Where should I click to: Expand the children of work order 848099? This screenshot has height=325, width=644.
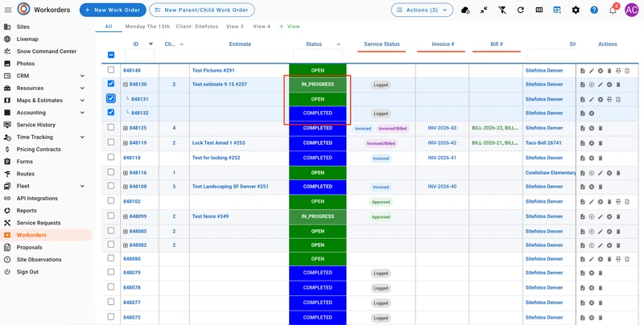[126, 216]
